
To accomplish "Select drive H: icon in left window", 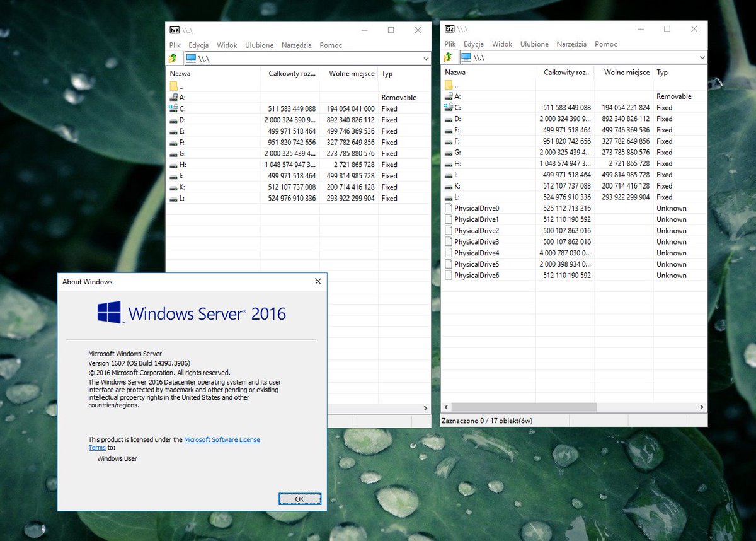I will click(174, 165).
